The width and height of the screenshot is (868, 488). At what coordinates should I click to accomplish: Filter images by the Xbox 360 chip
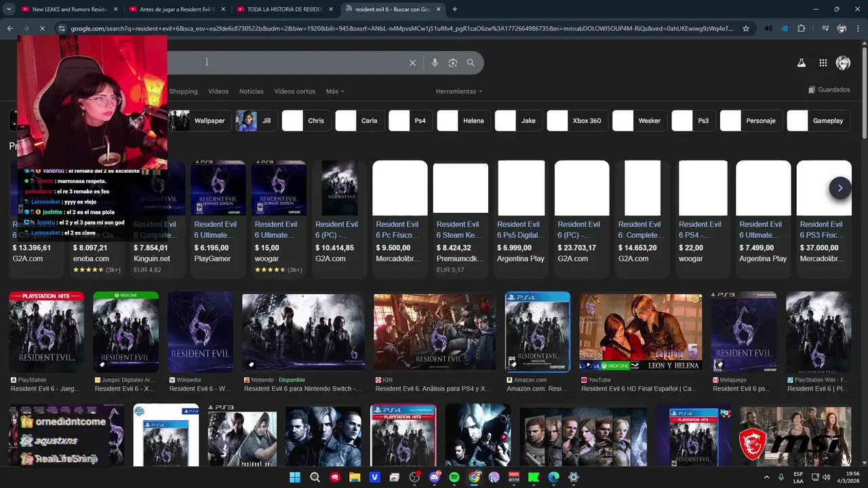[577, 121]
